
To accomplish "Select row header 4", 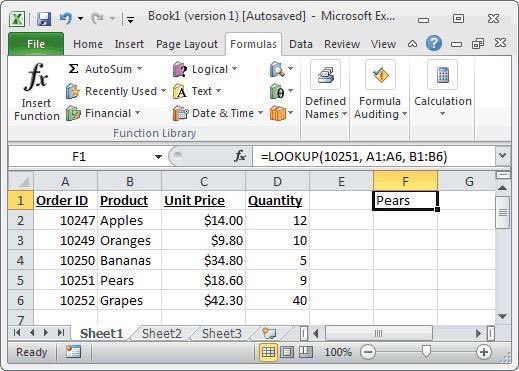I will [20, 260].
